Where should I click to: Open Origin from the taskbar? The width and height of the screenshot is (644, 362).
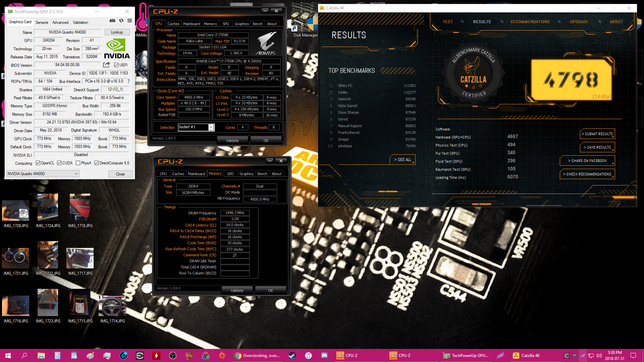click(222, 356)
